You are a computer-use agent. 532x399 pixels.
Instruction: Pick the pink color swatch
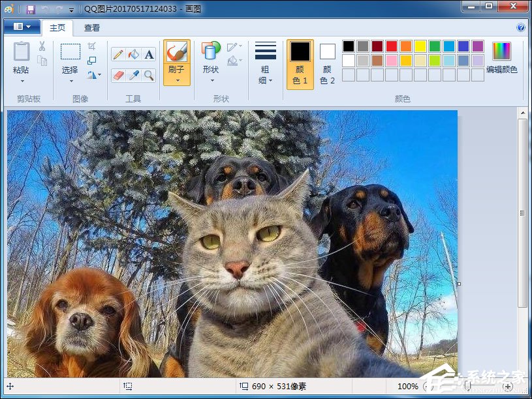392,61
